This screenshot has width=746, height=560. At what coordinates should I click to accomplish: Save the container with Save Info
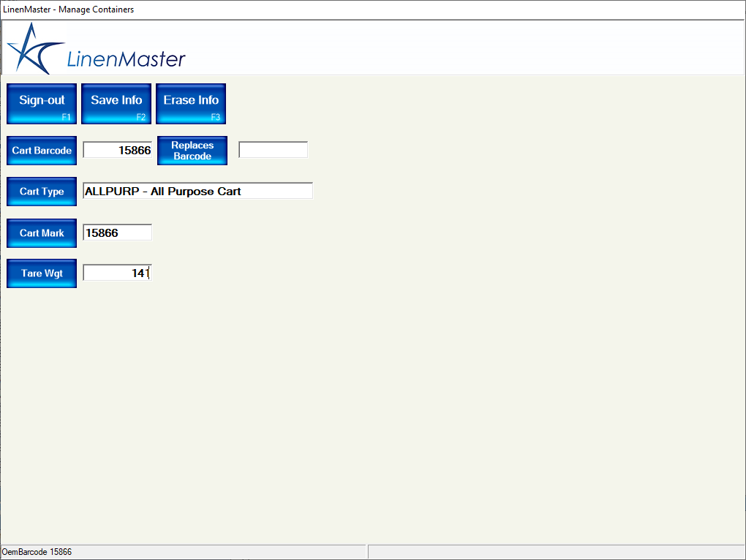(x=116, y=104)
